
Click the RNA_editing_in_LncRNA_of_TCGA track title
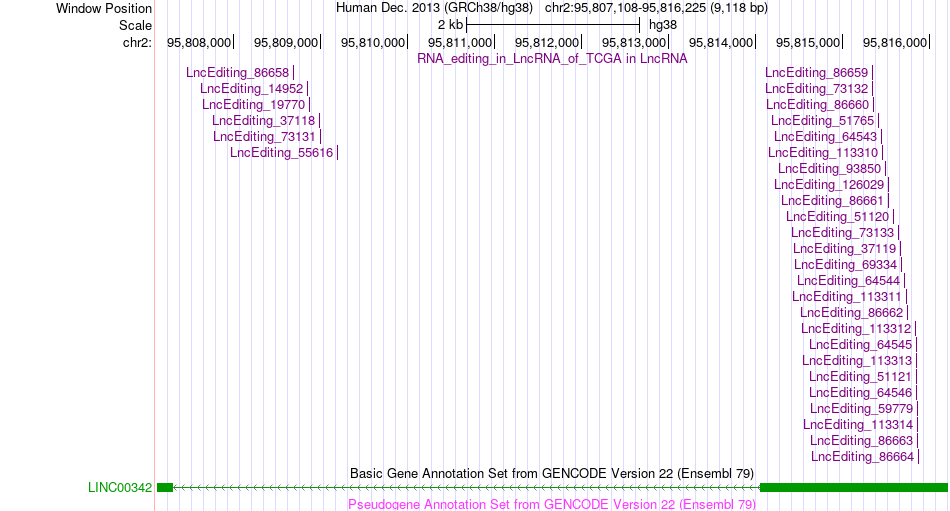click(552, 59)
